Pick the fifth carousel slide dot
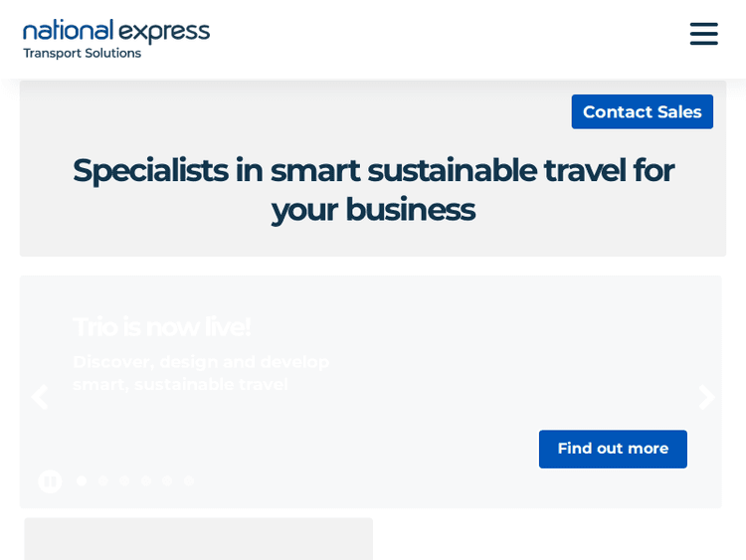Screen dimensions: 746x560 pyautogui.click(x=167, y=480)
